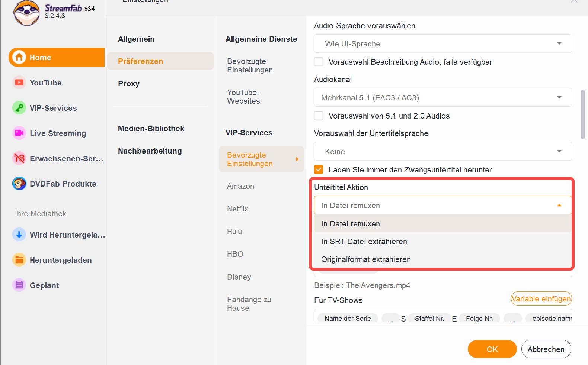Open HBO service settings
This screenshot has width=588, height=365.
point(235,254)
